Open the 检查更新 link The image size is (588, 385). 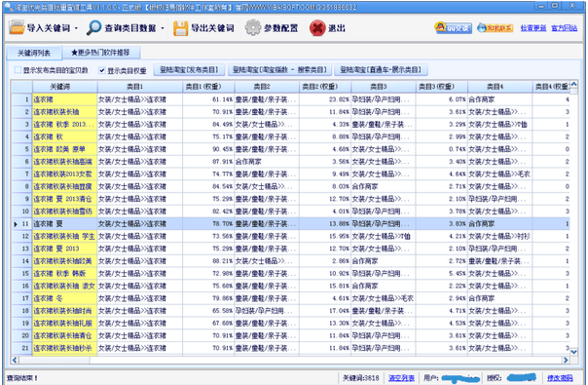[533, 28]
